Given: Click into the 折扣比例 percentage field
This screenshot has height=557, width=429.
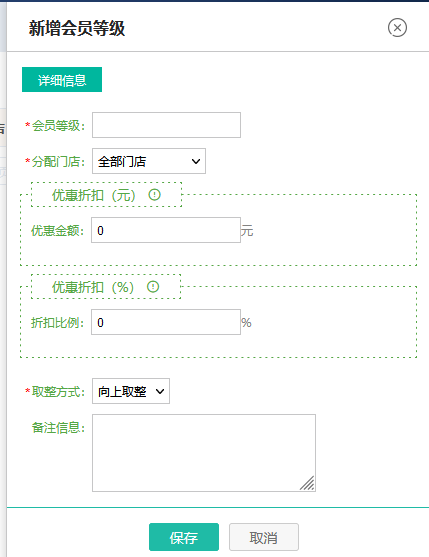Looking at the screenshot, I should point(166,322).
